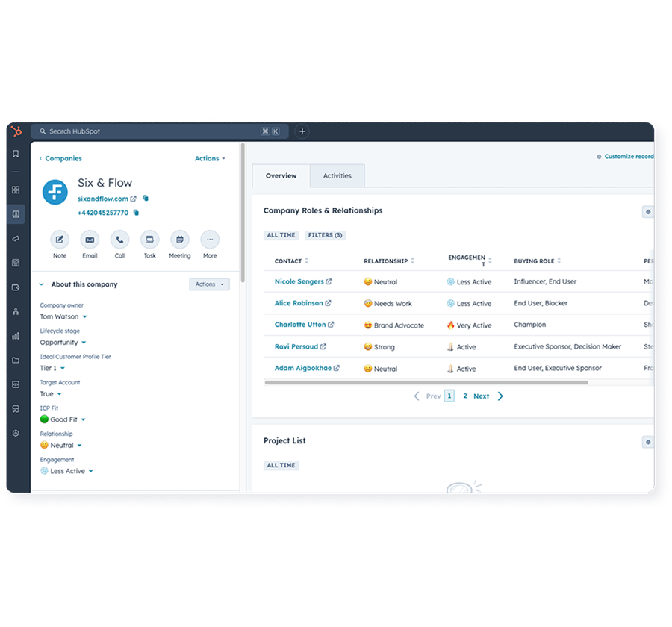Open Relationship Neutral dropdown in sidebar

[61, 446]
